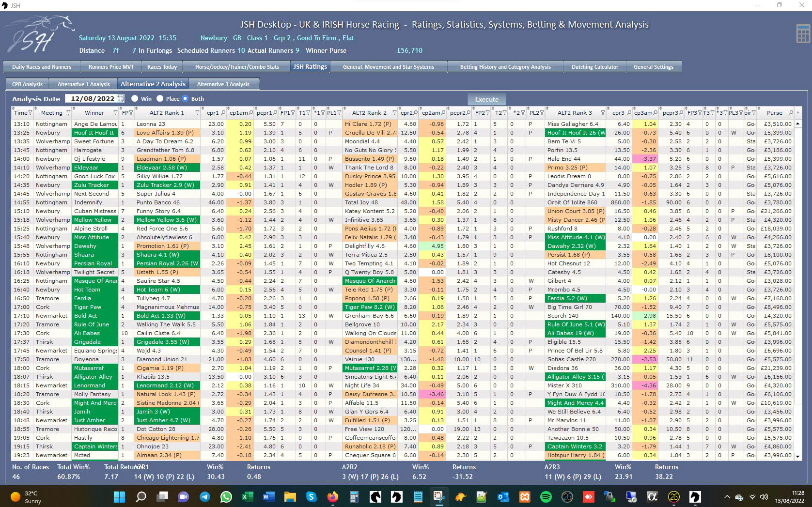Open the Alternative 1 Analysis sub-tab
The image size is (812, 507).
pyautogui.click(x=84, y=84)
